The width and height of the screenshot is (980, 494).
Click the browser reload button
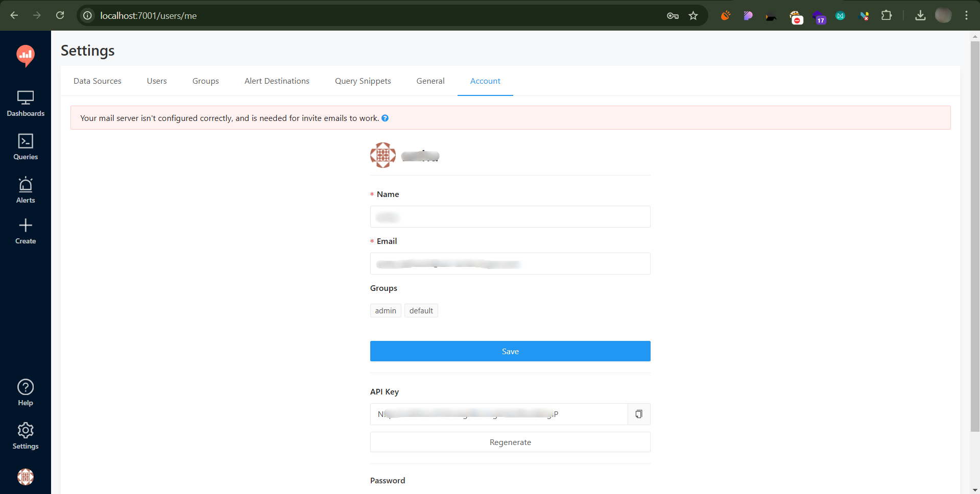point(60,15)
